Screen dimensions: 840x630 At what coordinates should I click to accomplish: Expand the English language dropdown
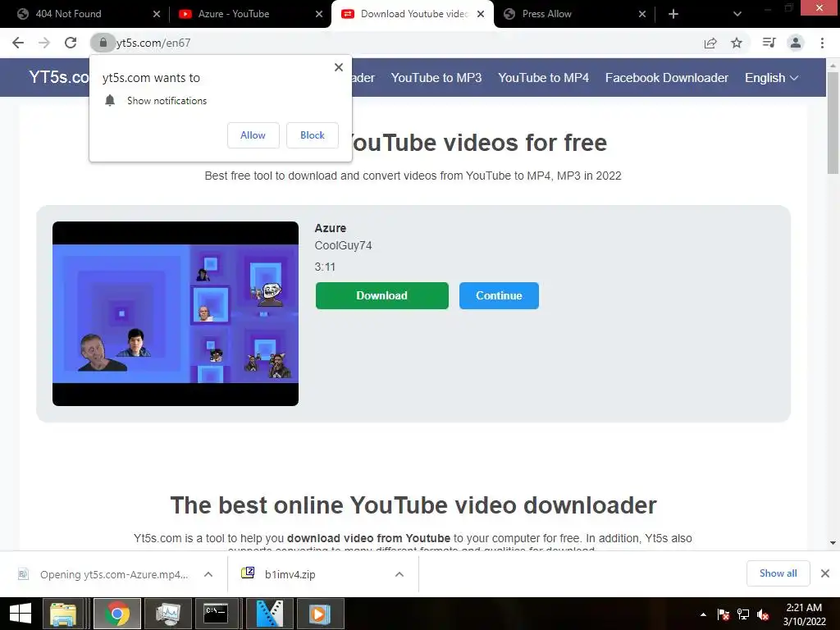(x=771, y=78)
